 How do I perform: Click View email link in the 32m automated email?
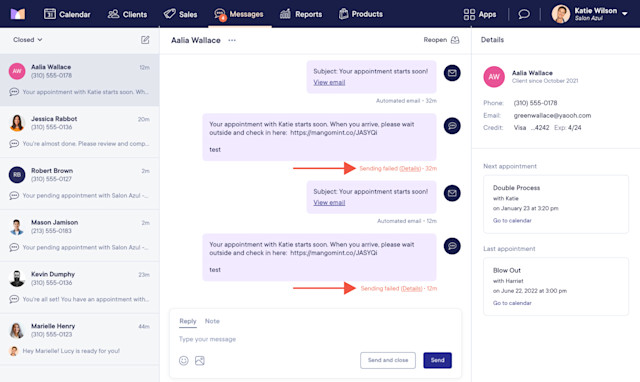click(329, 82)
